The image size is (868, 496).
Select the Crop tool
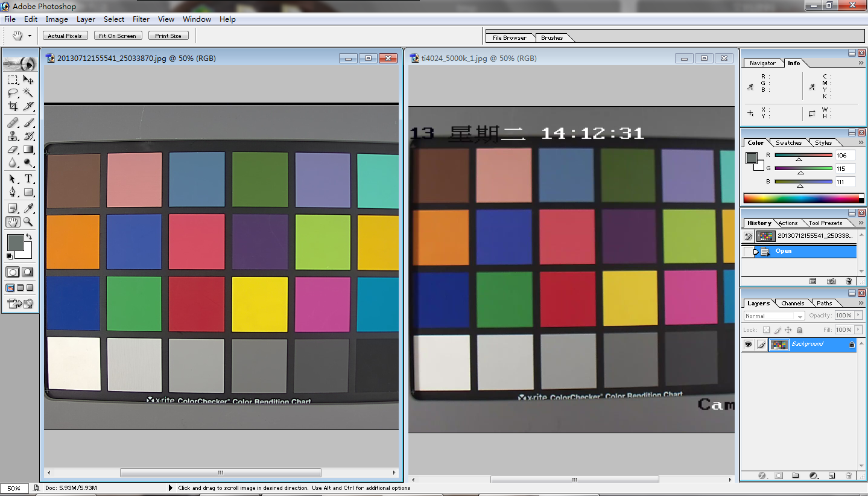point(12,107)
